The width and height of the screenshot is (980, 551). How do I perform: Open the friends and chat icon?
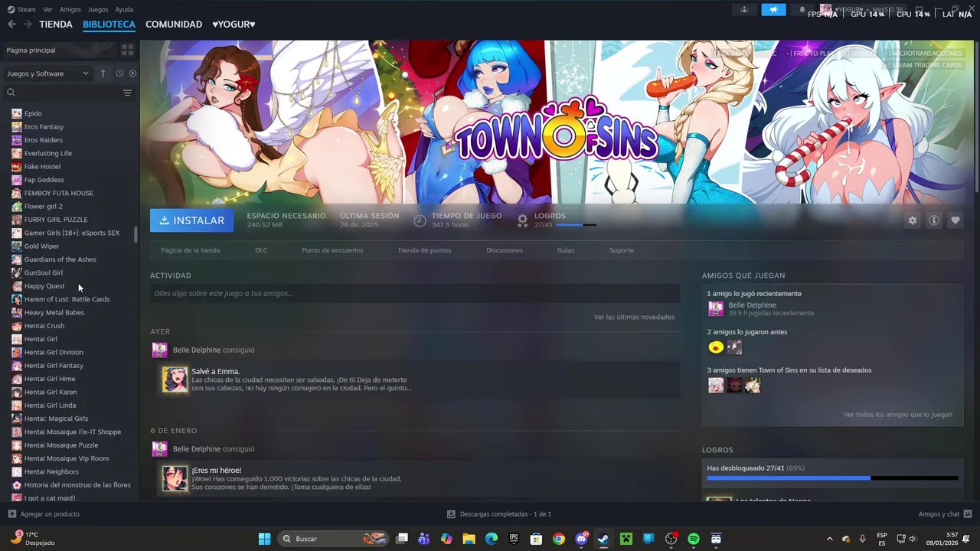(x=968, y=514)
